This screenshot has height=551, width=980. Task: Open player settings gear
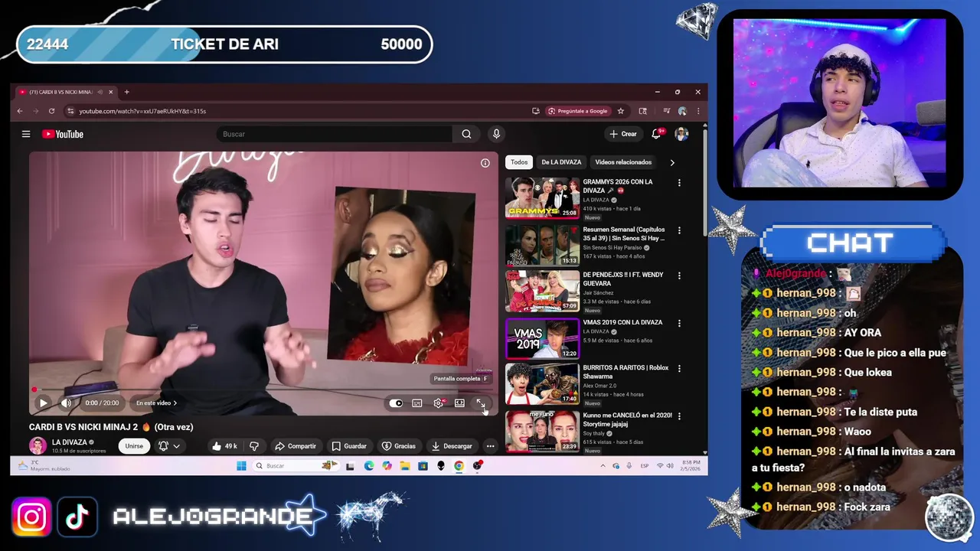point(439,403)
